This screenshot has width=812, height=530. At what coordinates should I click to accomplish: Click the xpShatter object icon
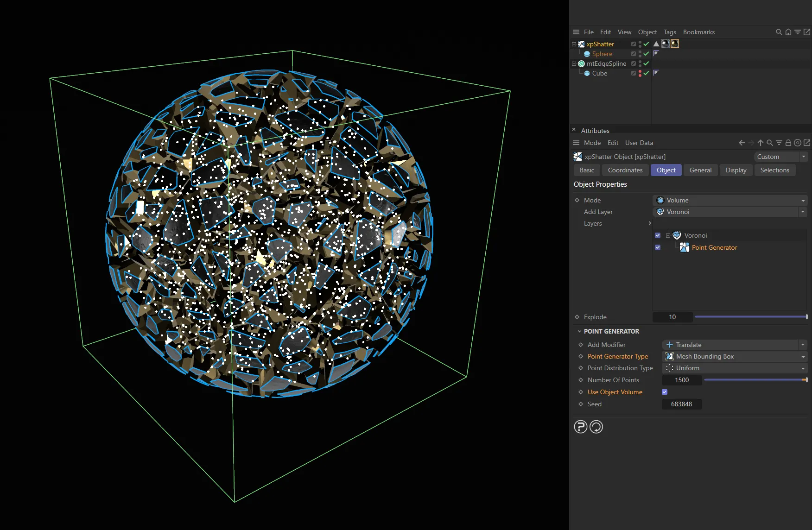(x=581, y=44)
